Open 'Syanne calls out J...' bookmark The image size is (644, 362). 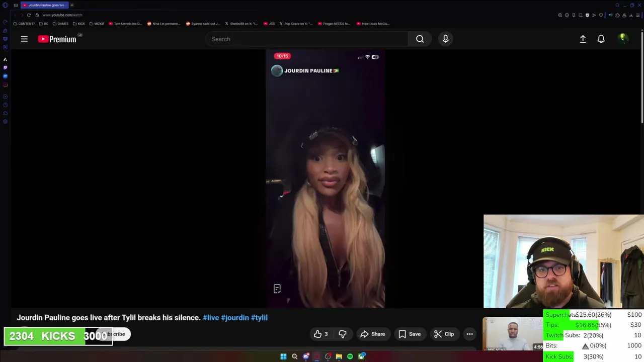[x=203, y=24]
